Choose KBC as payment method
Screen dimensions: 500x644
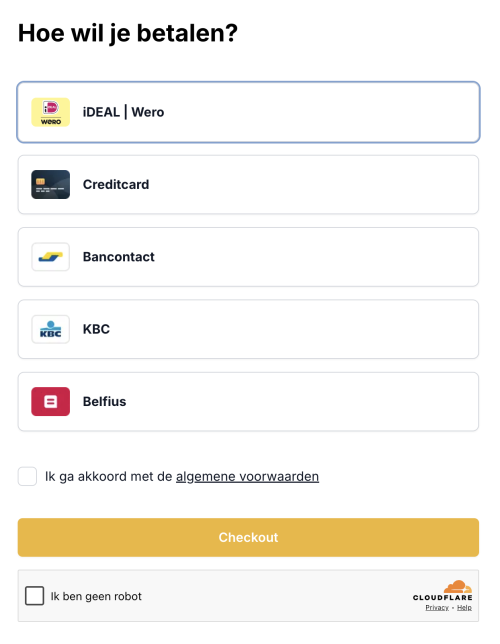[248, 329]
